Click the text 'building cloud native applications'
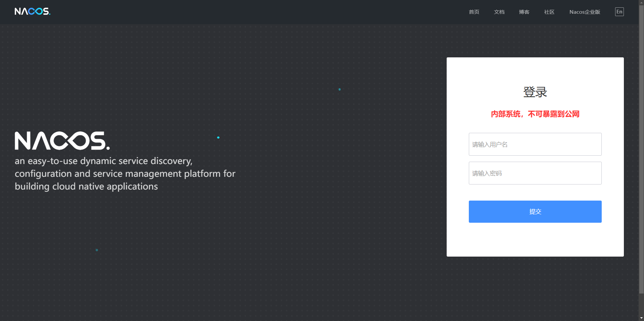The image size is (644, 321). coord(86,186)
